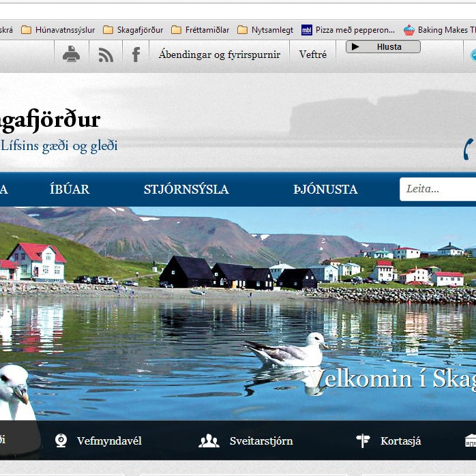
Task: Click the cupcake favicon in bookmarks bar
Action: [x=409, y=30]
